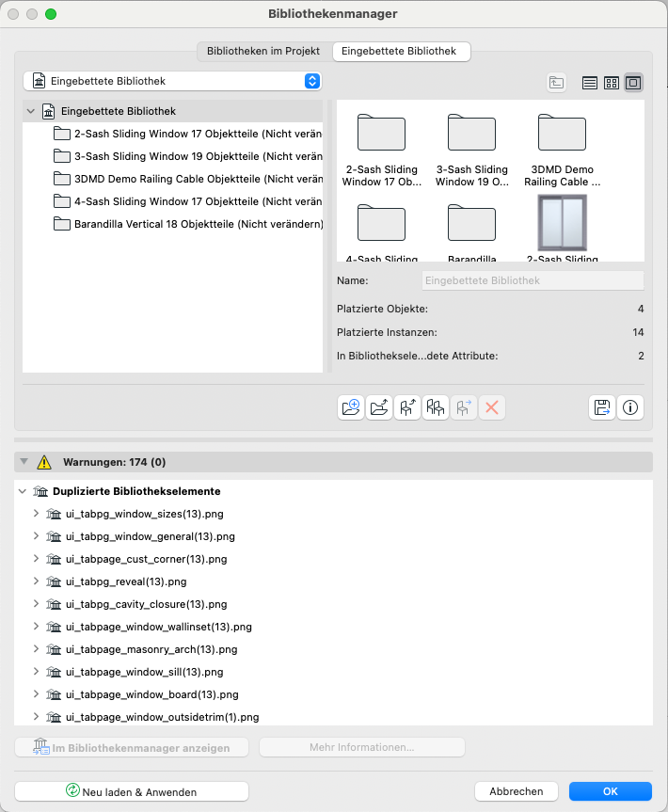Viewport: 668px width, 812px height.
Task: Click the Warnungen: 174 (0) header text
Action: point(115,462)
